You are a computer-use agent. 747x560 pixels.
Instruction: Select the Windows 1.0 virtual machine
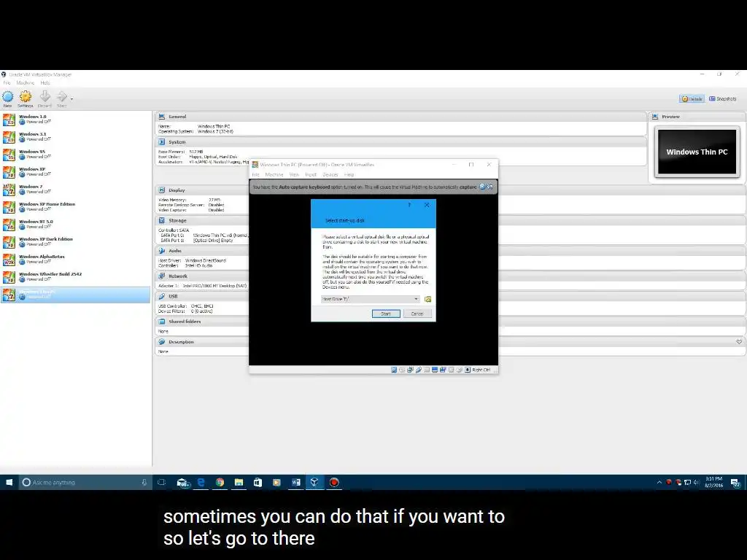(76, 119)
